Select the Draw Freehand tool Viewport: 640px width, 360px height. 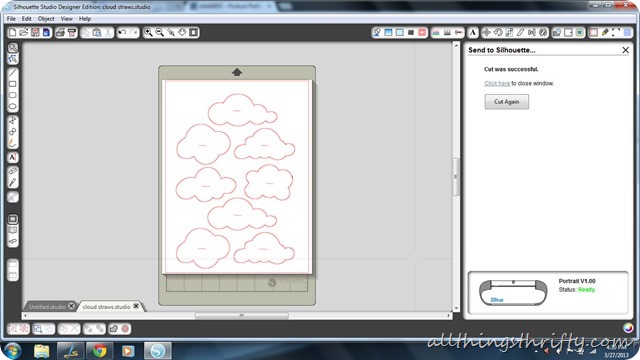(13, 143)
